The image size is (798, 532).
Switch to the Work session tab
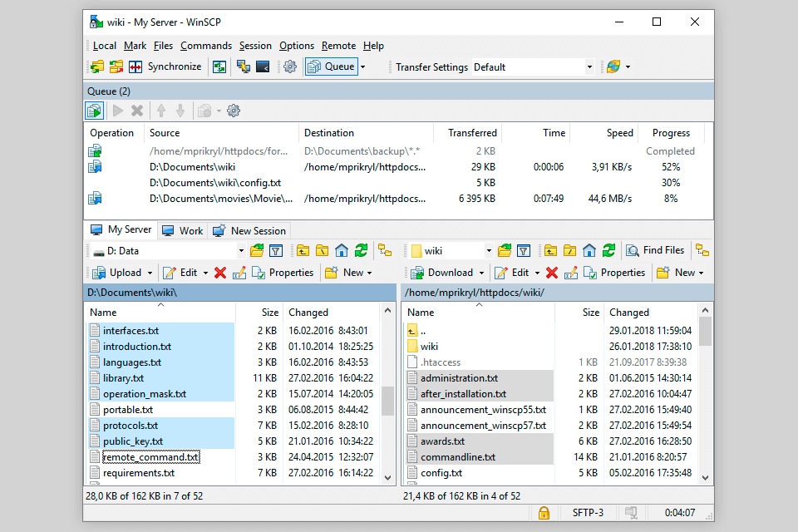click(183, 230)
